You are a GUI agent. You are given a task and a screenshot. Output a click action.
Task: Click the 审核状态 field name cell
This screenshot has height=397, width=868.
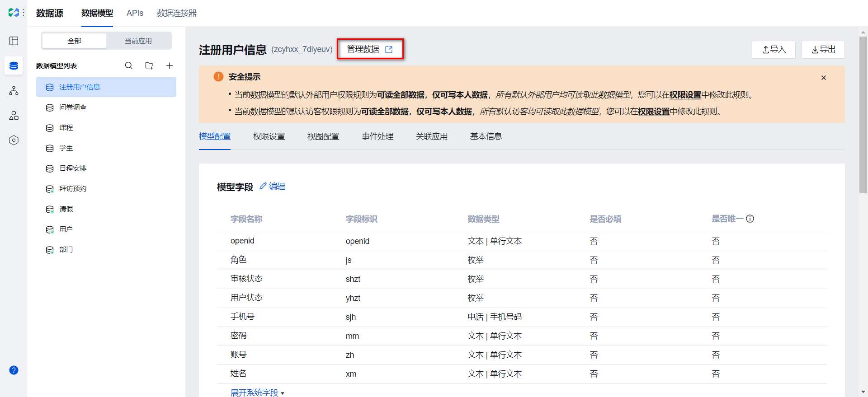(246, 279)
